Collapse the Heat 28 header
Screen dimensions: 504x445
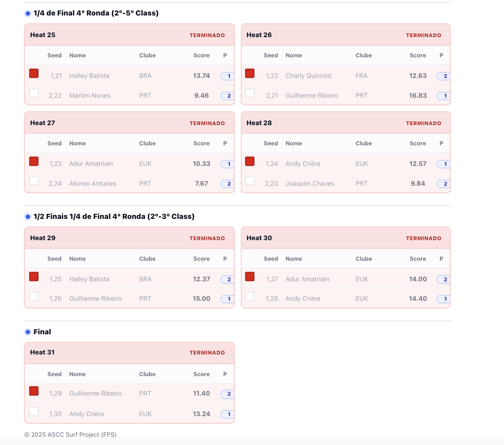pos(345,123)
